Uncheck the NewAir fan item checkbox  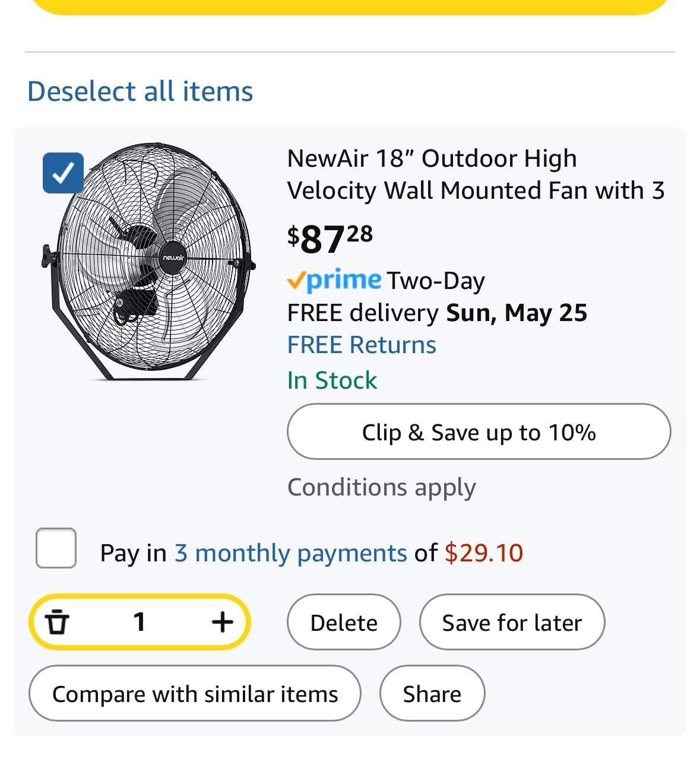coord(63,173)
